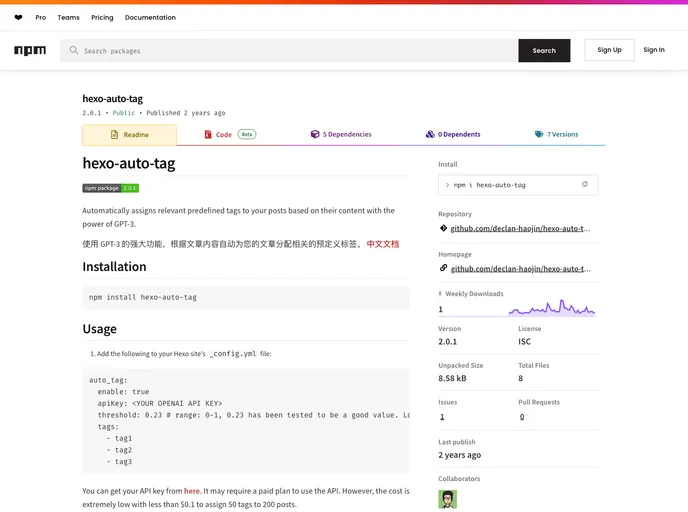The width and height of the screenshot is (688, 512).
Task: Click the Installation heading
Action: (114, 267)
